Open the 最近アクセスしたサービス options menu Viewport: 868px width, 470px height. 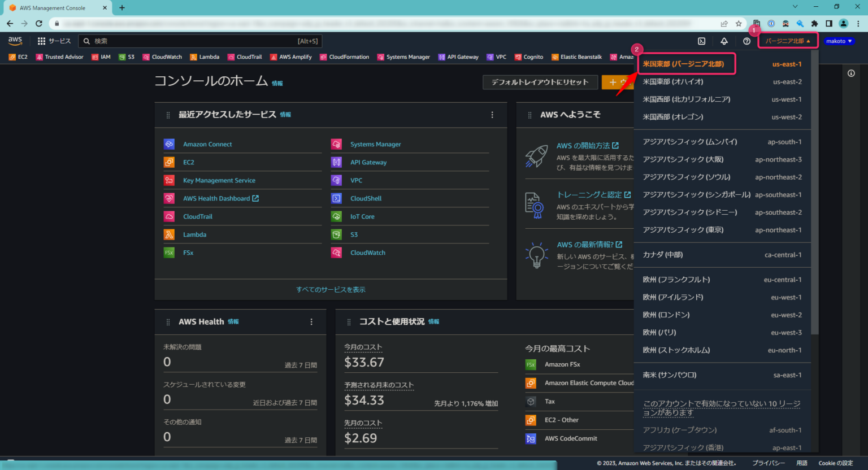pos(492,115)
